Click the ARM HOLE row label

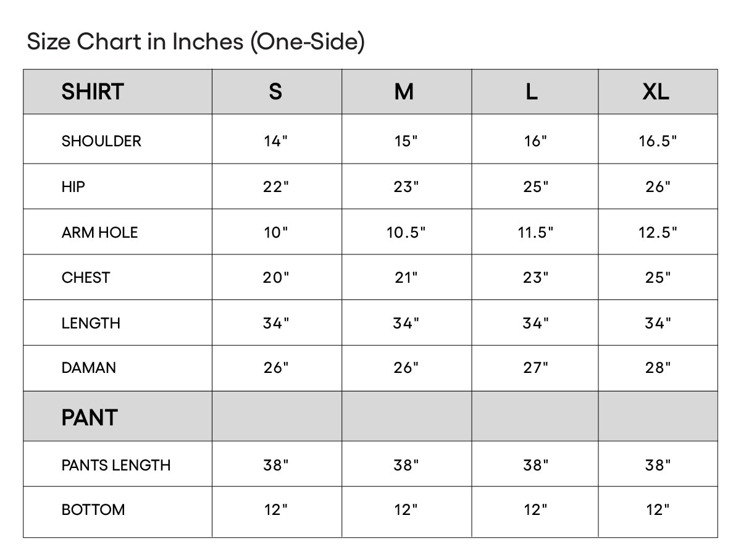99,232
